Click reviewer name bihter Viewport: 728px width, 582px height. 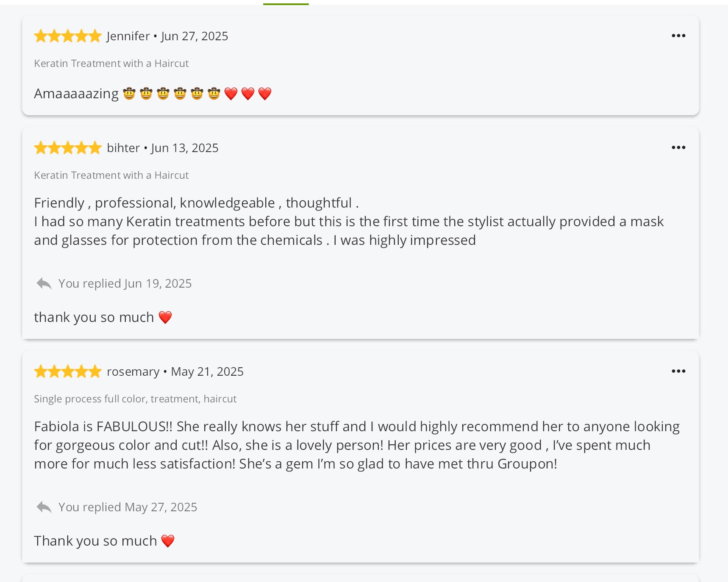tap(123, 148)
